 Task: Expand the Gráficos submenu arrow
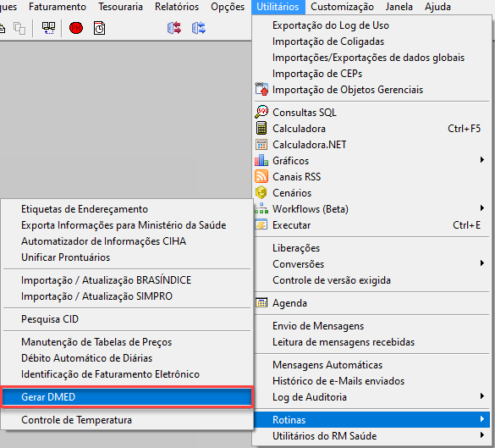(482, 160)
